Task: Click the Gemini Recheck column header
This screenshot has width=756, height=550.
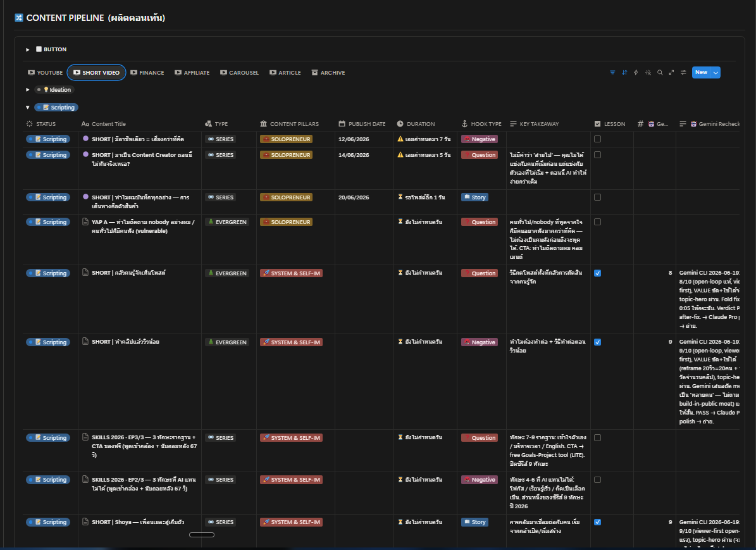Action: [709, 124]
